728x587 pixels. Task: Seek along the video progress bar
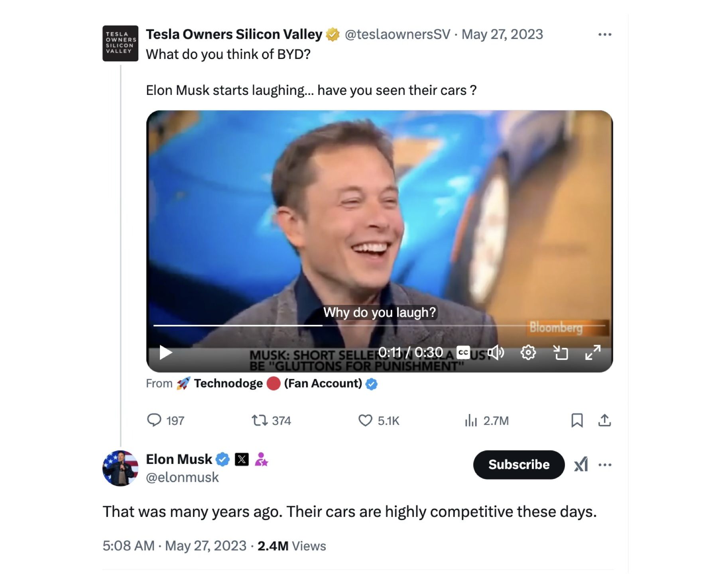pyautogui.click(x=379, y=326)
